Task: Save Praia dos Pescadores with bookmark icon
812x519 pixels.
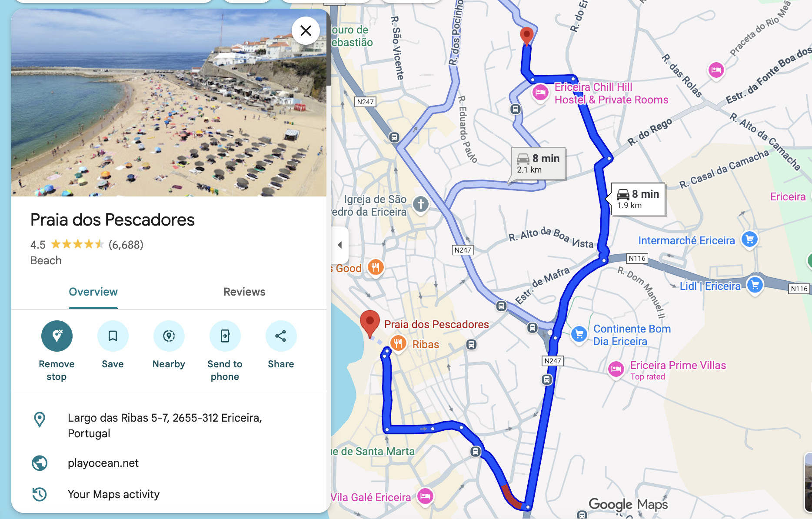Action: [x=113, y=336]
